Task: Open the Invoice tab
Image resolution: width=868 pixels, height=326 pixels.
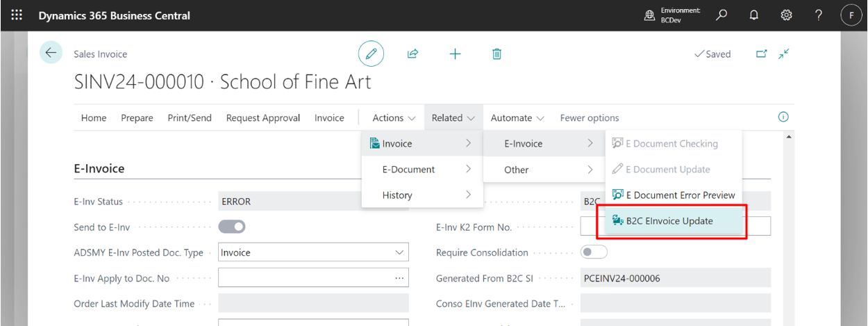Action: point(329,117)
